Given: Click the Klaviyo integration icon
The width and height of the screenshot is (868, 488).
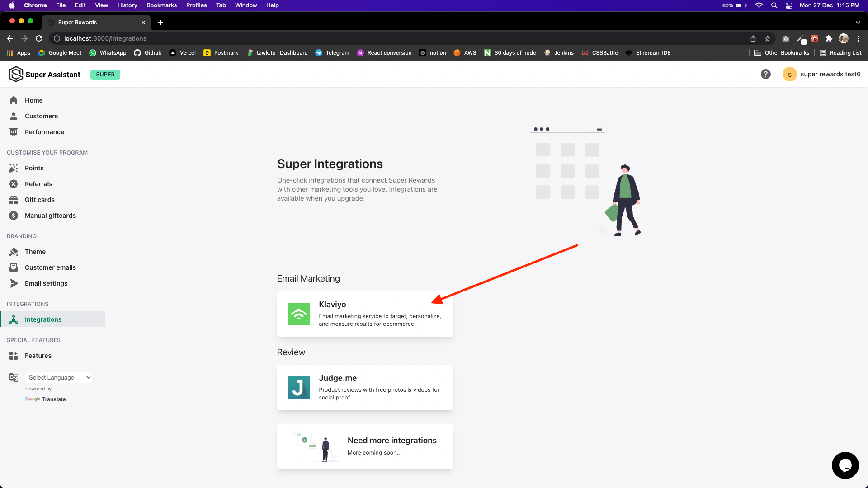Looking at the screenshot, I should [x=298, y=314].
